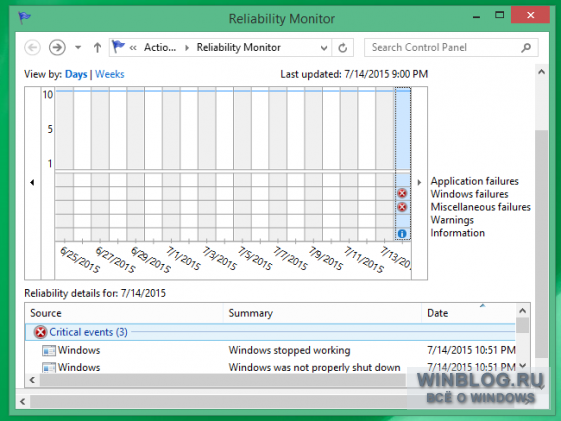The width and height of the screenshot is (561, 421).
Task: Click the search magnifier icon
Action: tap(526, 47)
